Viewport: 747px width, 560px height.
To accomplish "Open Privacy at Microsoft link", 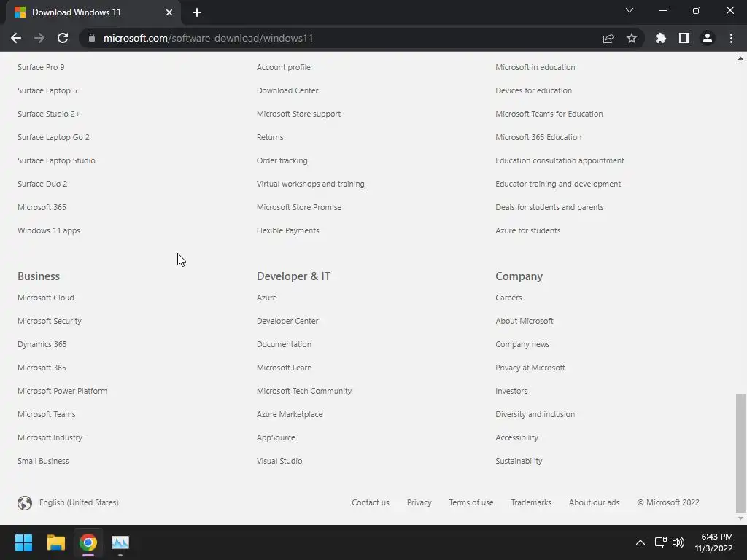I will click(x=530, y=367).
